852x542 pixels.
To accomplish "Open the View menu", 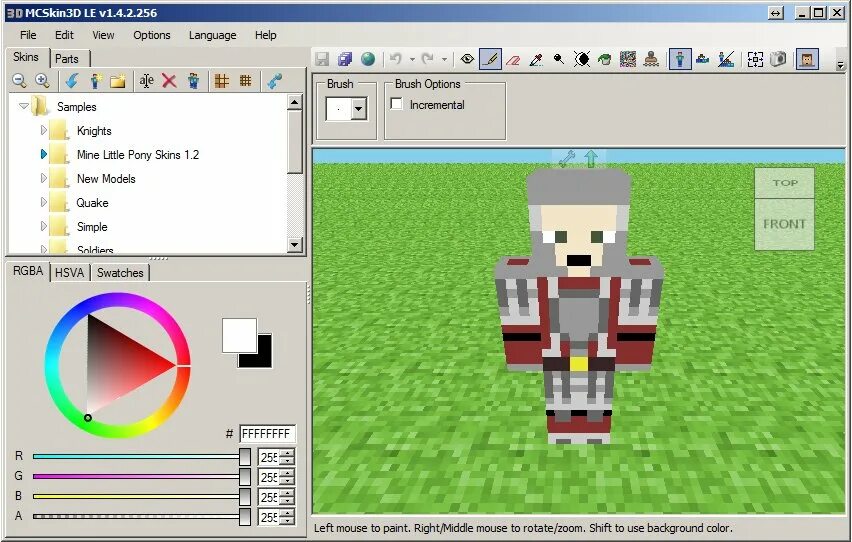I will tap(103, 35).
